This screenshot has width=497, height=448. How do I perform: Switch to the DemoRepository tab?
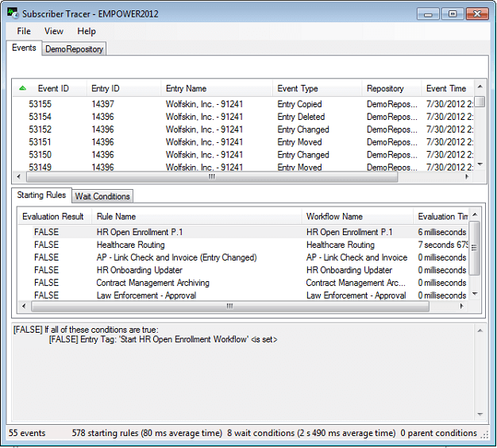[x=74, y=49]
